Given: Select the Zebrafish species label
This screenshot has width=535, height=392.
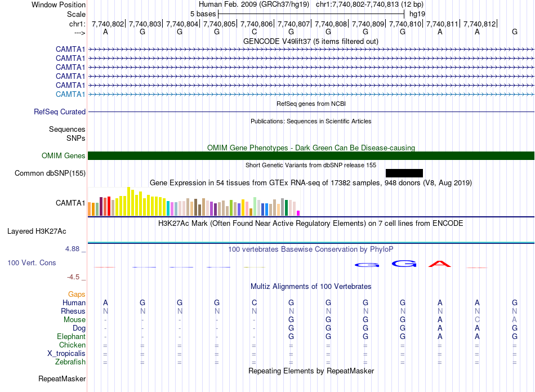Looking at the screenshot, I should pos(70,362).
